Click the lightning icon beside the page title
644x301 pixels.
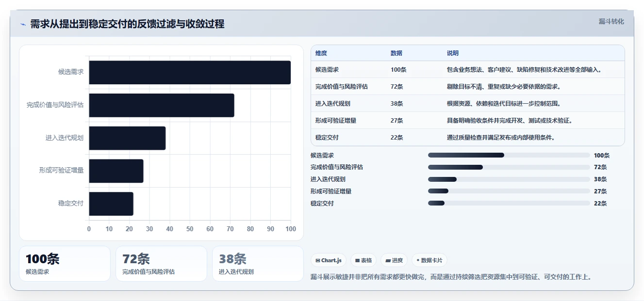click(23, 24)
